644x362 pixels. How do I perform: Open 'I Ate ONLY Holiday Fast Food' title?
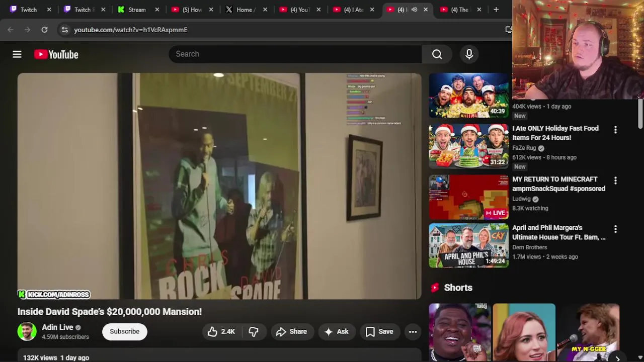point(555,133)
